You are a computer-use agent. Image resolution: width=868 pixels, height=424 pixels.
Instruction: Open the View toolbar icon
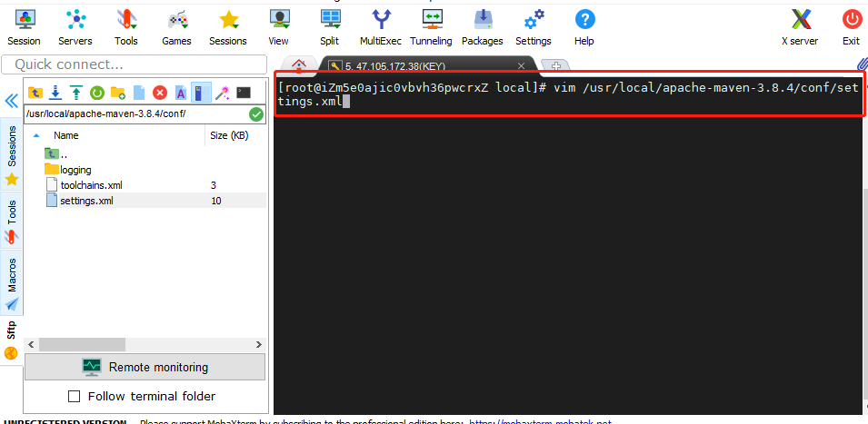tap(278, 27)
